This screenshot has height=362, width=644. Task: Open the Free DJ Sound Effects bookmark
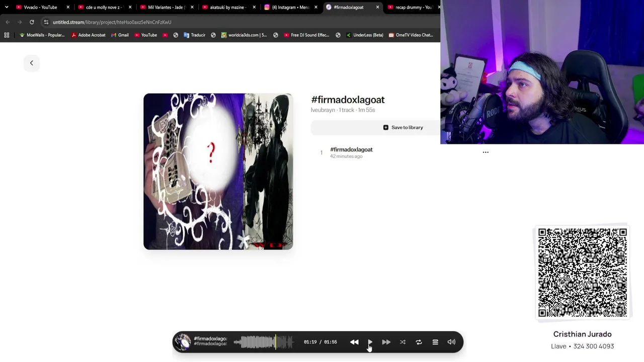point(306,35)
